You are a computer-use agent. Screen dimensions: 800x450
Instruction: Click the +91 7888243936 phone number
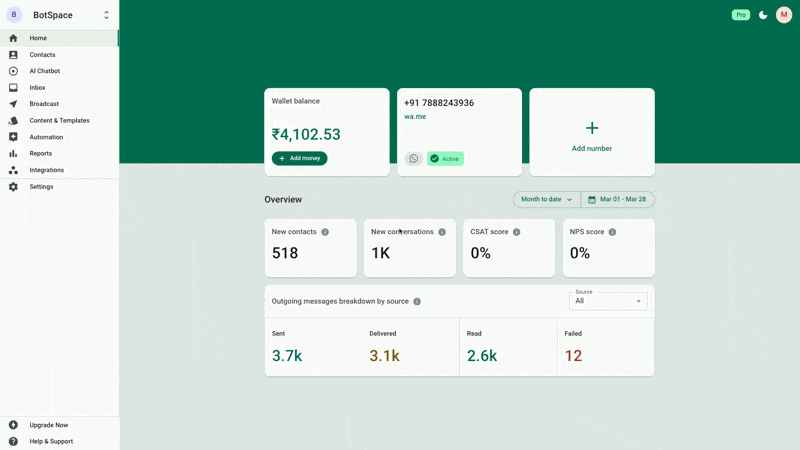coord(439,103)
